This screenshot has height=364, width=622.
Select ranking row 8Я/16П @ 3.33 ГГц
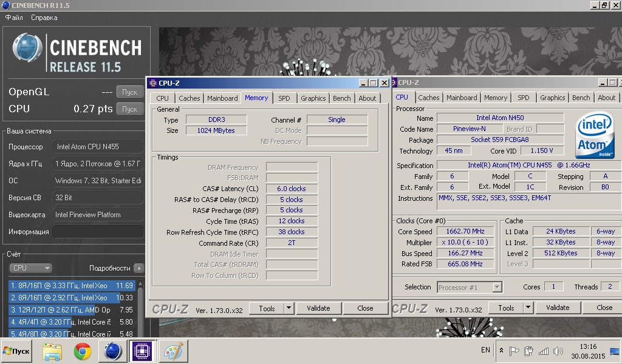72,286
